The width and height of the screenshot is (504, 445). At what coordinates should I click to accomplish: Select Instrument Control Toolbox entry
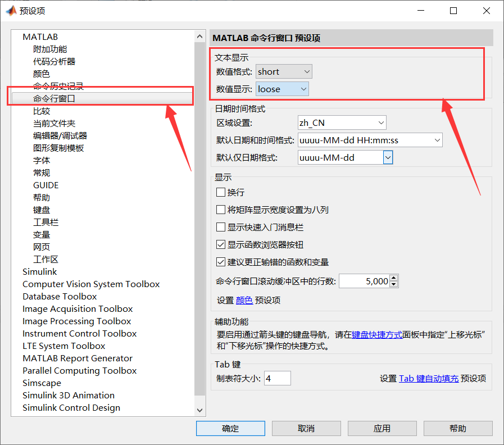coord(79,333)
